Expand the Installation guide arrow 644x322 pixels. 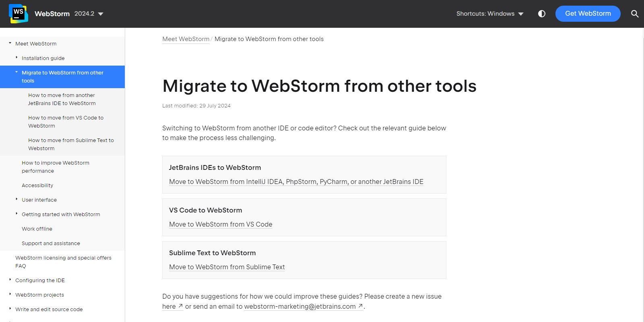click(x=17, y=58)
